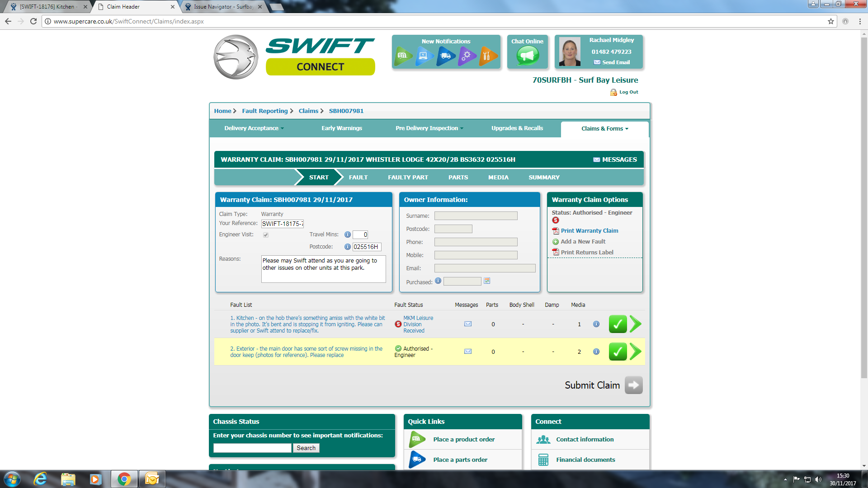The width and height of the screenshot is (868, 488).
Task: Open the MESSAGES link in claim header
Action: (615, 160)
